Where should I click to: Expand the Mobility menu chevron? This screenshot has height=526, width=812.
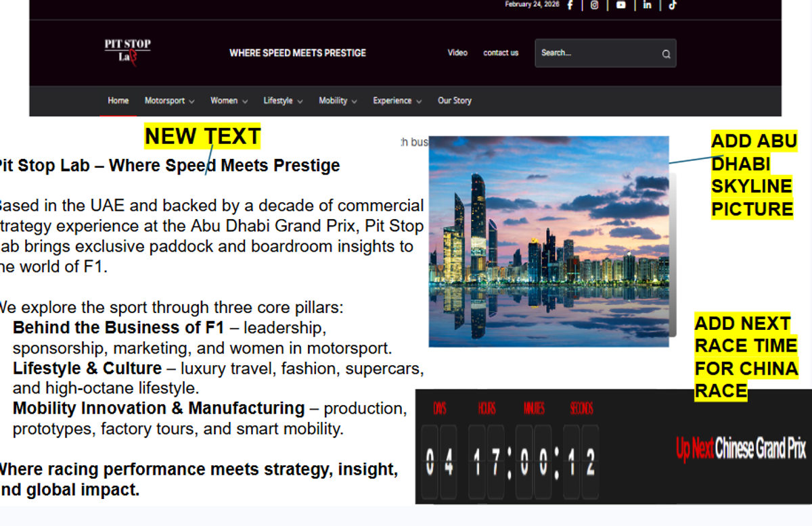pos(354,101)
